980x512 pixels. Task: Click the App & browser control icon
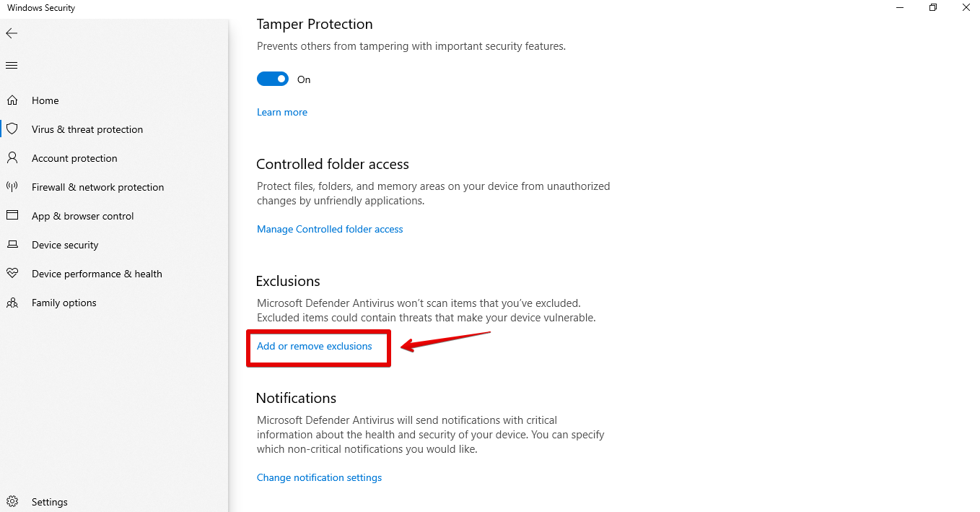pyautogui.click(x=12, y=216)
